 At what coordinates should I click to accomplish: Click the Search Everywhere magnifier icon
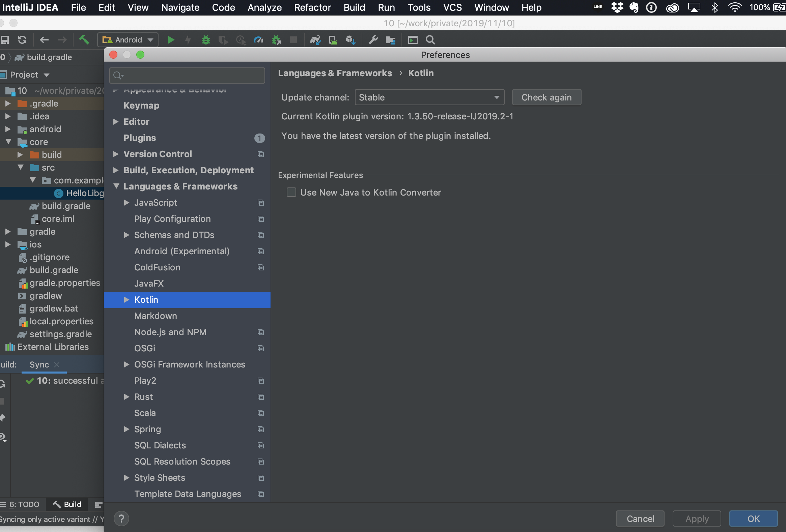coord(430,40)
